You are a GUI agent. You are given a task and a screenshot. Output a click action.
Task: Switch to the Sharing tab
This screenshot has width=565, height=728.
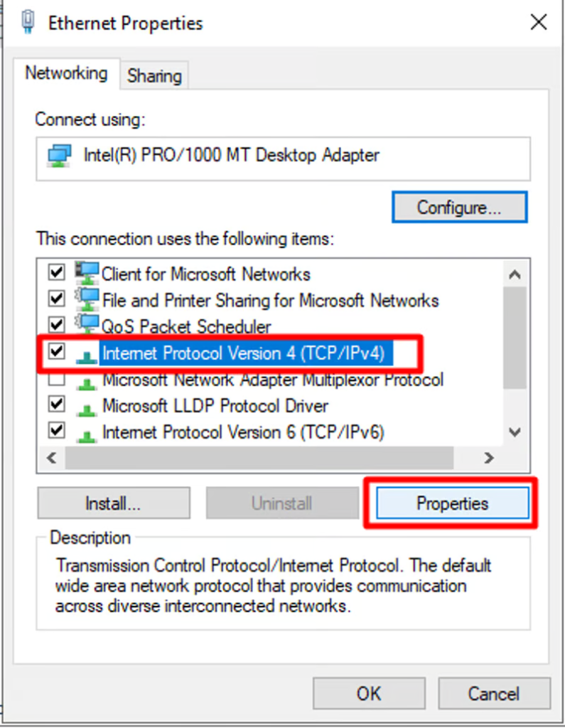[x=154, y=75]
